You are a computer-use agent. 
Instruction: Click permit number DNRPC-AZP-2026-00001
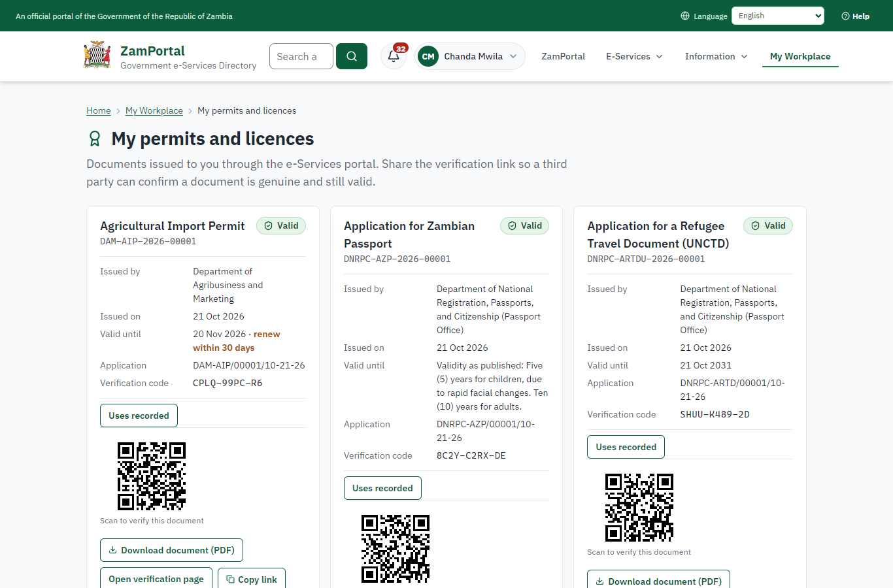(x=397, y=259)
